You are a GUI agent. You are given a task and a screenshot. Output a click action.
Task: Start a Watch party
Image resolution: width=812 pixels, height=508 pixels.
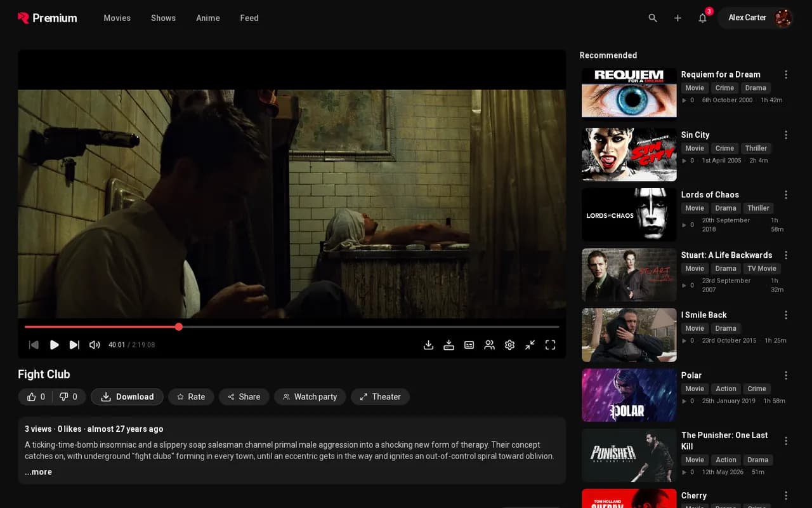[310, 397]
